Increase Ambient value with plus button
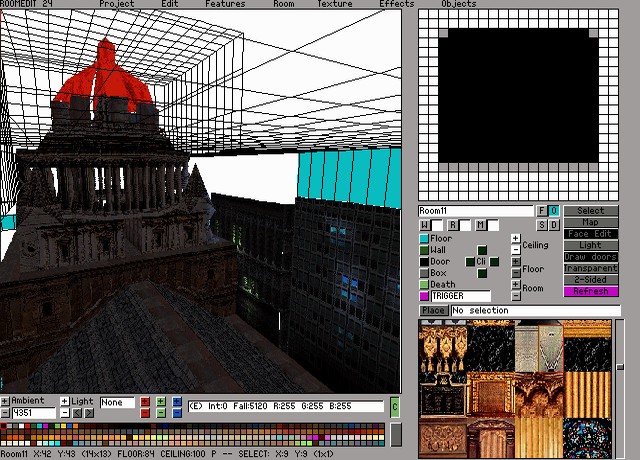The height and width of the screenshot is (460, 640). [x=5, y=402]
